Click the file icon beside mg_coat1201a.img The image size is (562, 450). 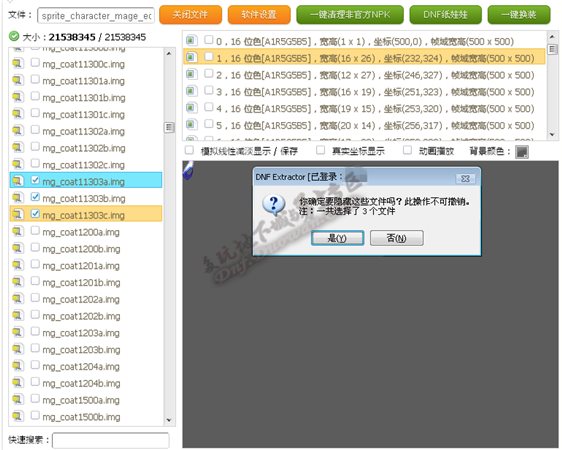18,265
